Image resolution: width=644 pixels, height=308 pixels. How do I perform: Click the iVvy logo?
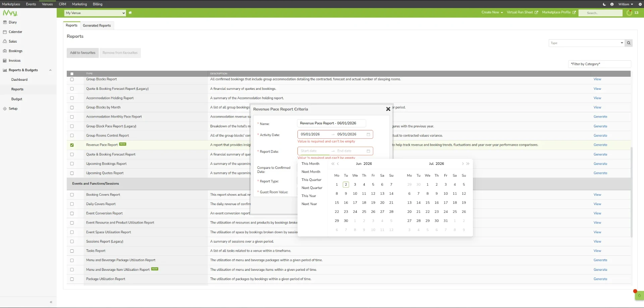click(10, 13)
